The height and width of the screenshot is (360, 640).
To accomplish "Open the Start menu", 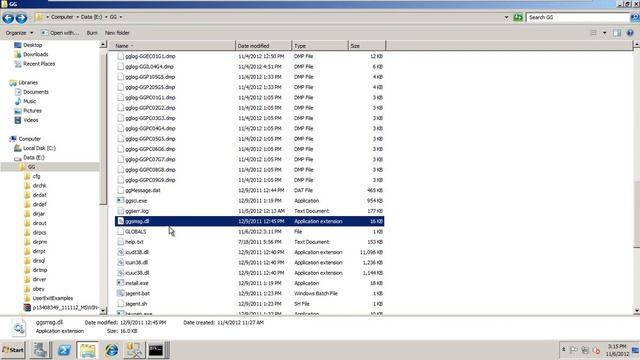I will pyautogui.click(x=13, y=350).
